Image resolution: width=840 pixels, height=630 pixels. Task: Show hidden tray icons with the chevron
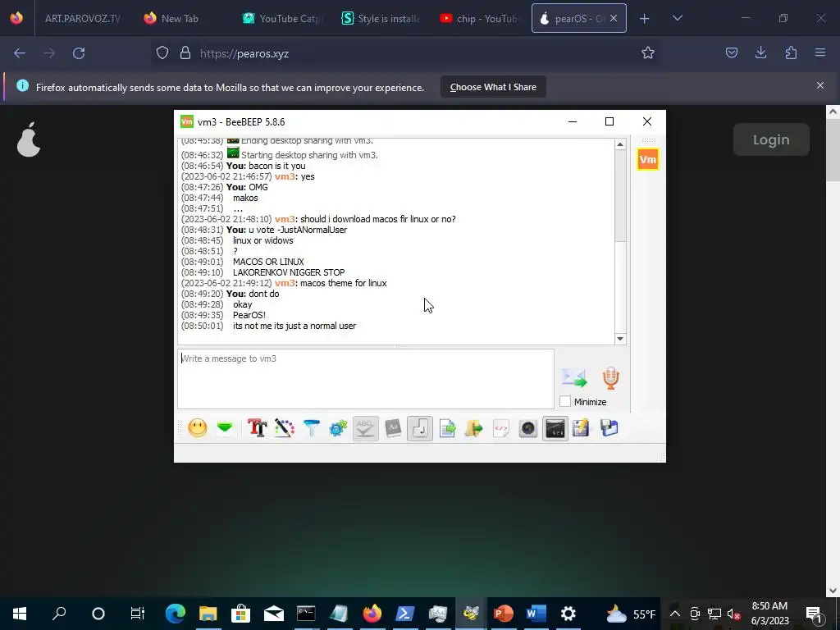[675, 614]
